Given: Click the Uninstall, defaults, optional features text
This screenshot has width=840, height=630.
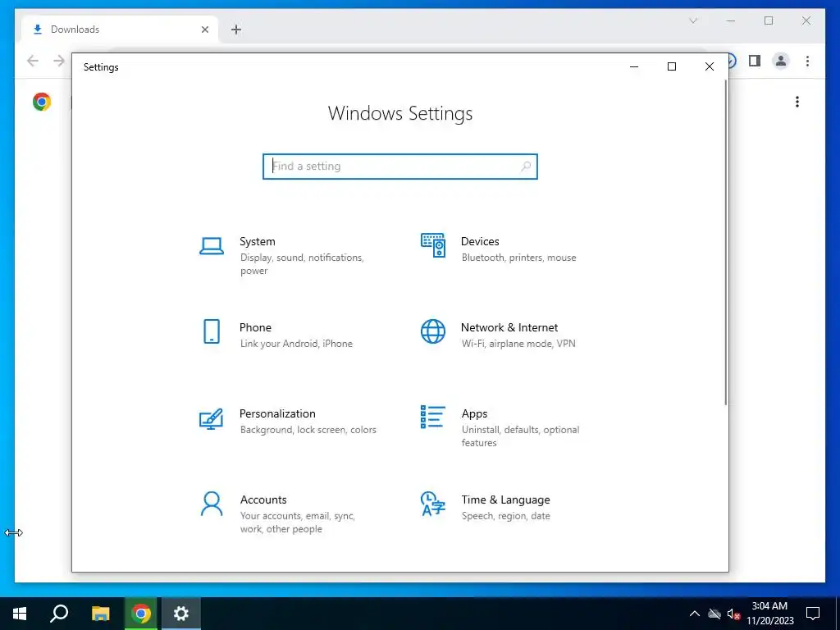Looking at the screenshot, I should tap(520, 436).
